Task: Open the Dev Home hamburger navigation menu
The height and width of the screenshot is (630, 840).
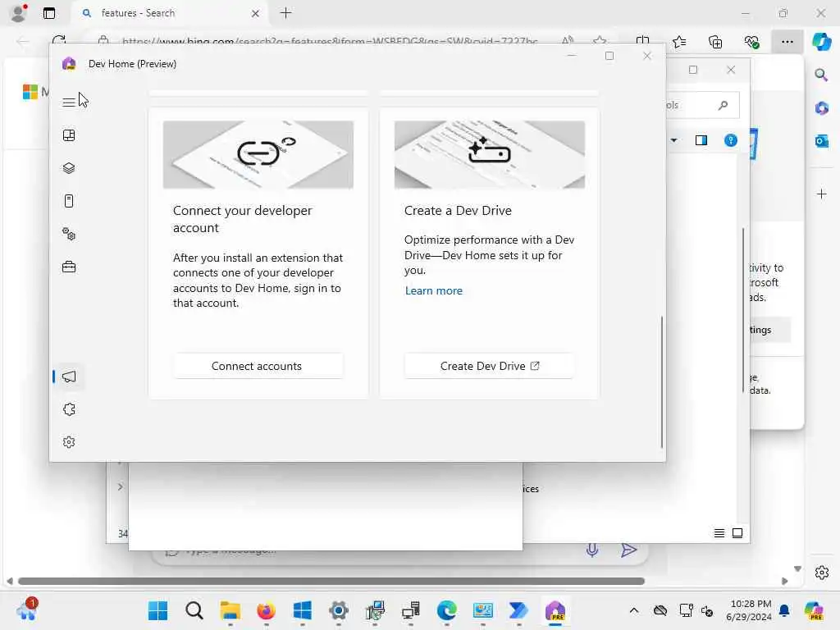Action: coord(69,103)
